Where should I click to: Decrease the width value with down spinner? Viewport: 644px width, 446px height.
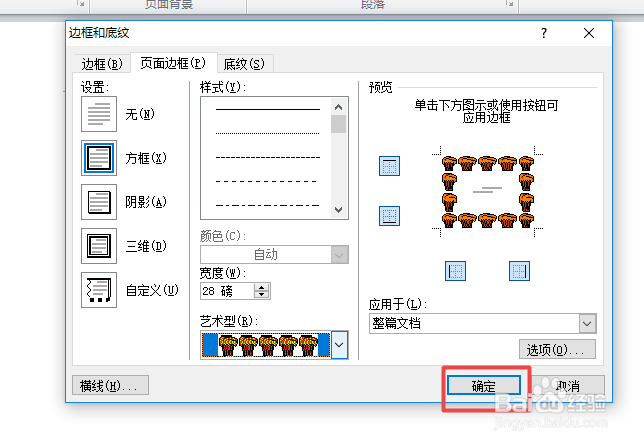(x=261, y=294)
